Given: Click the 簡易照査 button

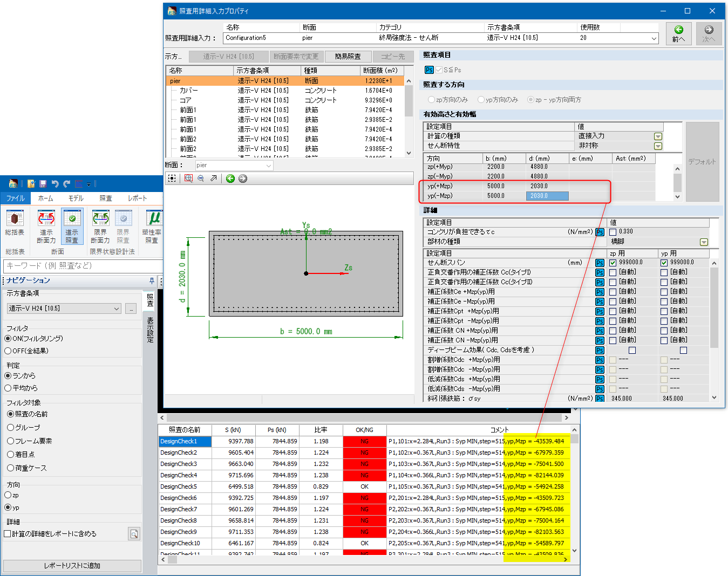Looking at the screenshot, I should (x=348, y=57).
